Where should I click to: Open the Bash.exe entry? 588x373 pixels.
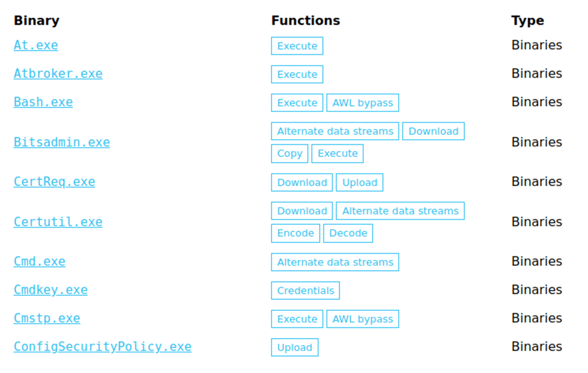43,102
